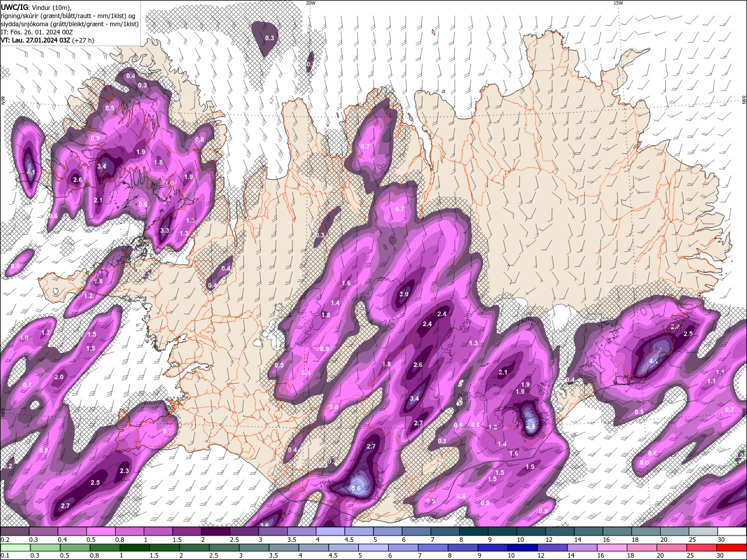Image resolution: width=747 pixels, height=560 pixels.
Task: Pick dark mauve swatch between 0.2 and 0.3, upper legend
Action: (15, 531)
